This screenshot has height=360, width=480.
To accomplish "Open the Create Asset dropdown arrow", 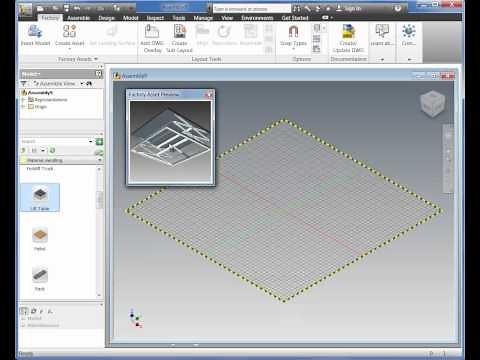I will [70, 49].
